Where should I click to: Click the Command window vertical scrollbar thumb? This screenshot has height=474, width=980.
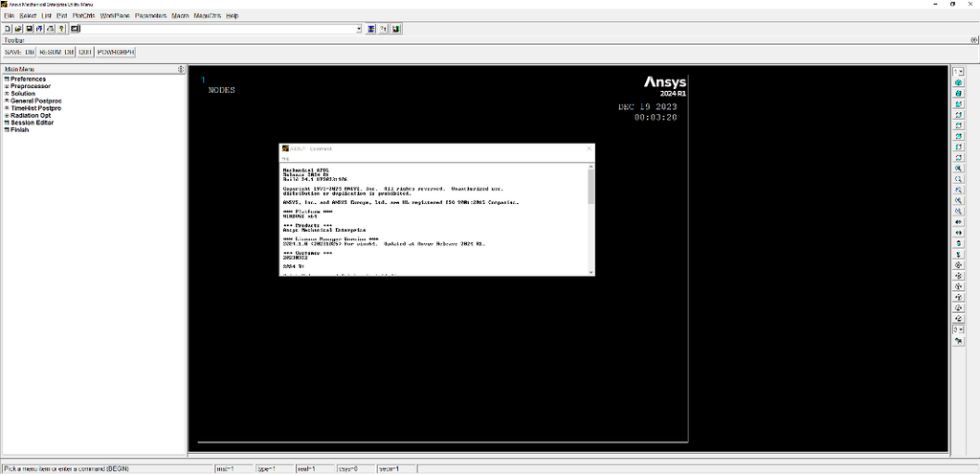591,187
